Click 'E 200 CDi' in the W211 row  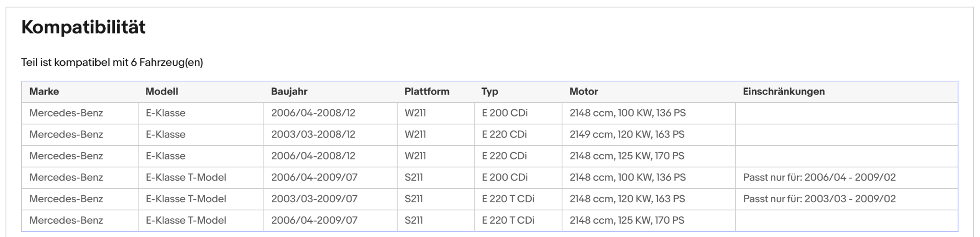[505, 113]
